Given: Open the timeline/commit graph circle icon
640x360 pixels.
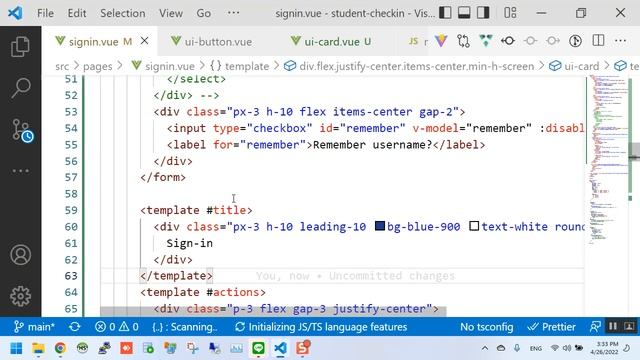Looking at the screenshot, I should point(576,41).
